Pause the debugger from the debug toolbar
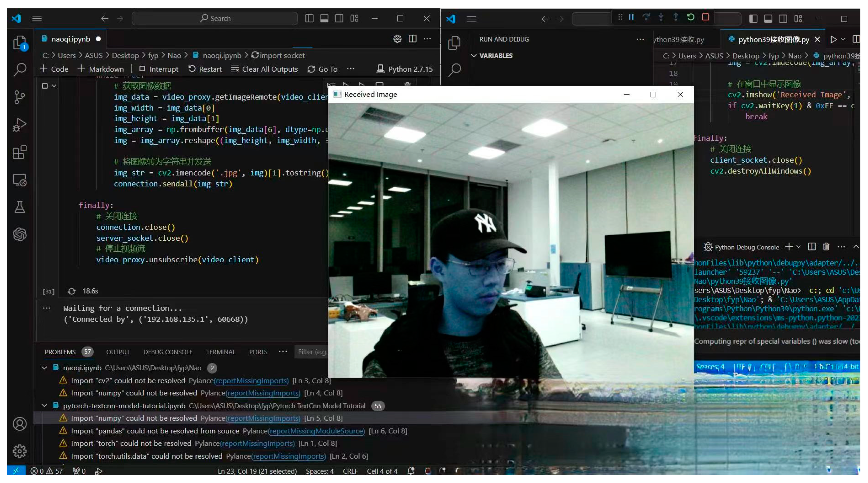868x483 pixels. pyautogui.click(x=632, y=17)
